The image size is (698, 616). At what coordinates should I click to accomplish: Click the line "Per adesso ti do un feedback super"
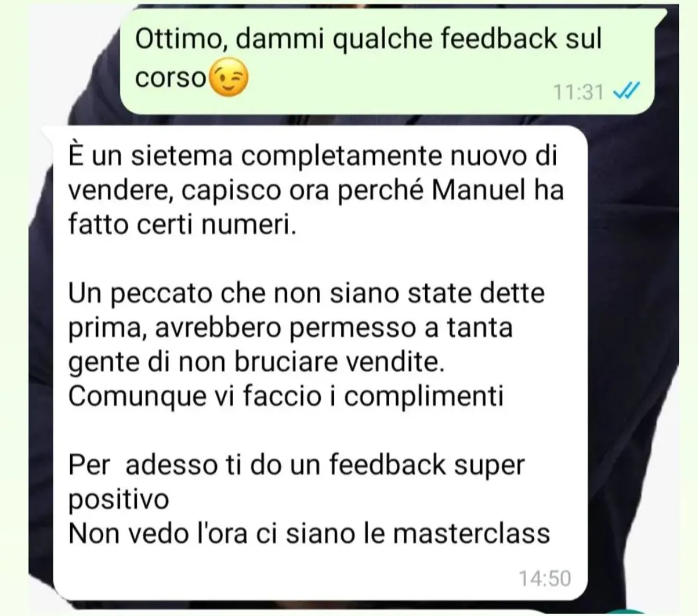(297, 466)
